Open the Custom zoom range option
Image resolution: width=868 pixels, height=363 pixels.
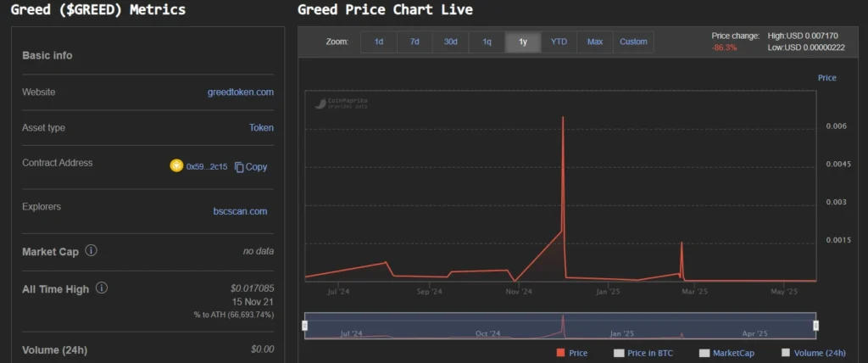coord(633,42)
